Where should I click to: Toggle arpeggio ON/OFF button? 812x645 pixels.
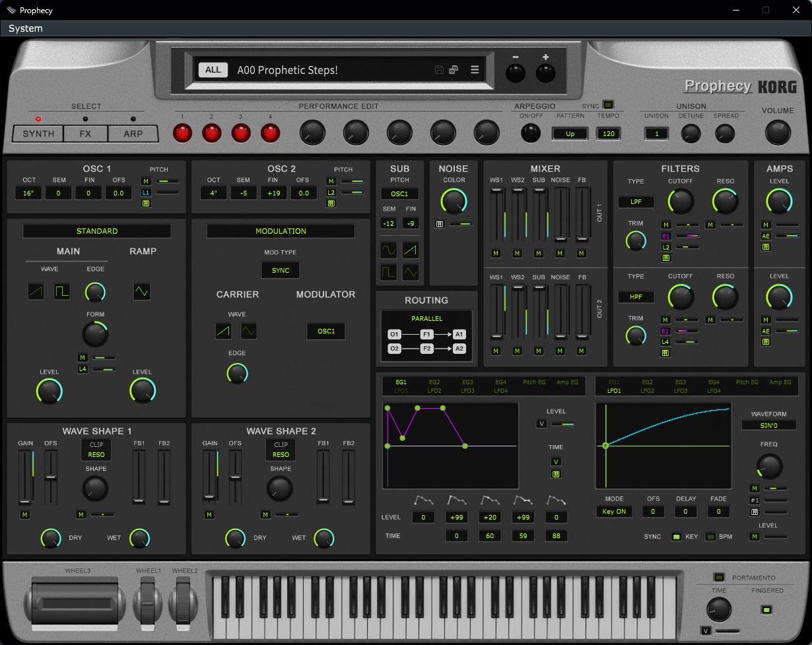pos(530,133)
